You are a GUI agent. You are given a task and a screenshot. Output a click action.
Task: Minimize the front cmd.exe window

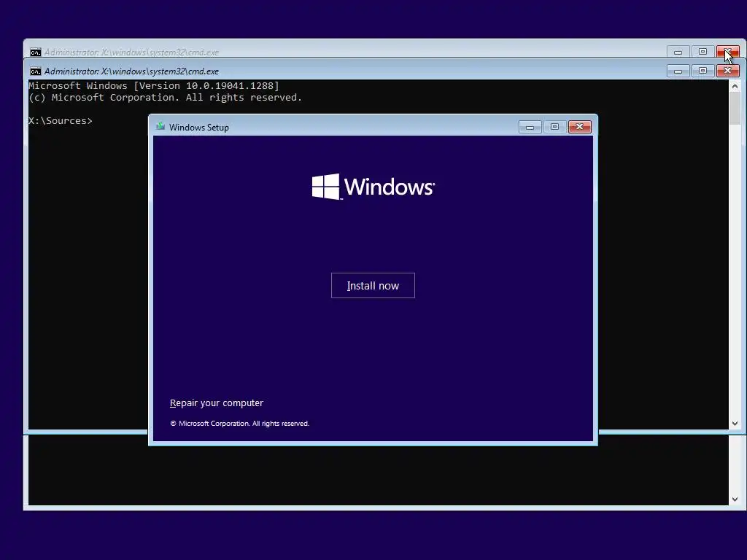[678, 71]
